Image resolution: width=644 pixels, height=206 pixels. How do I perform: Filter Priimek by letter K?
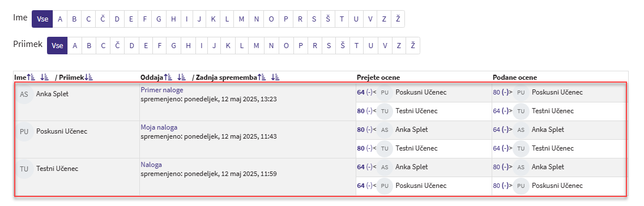tap(228, 45)
